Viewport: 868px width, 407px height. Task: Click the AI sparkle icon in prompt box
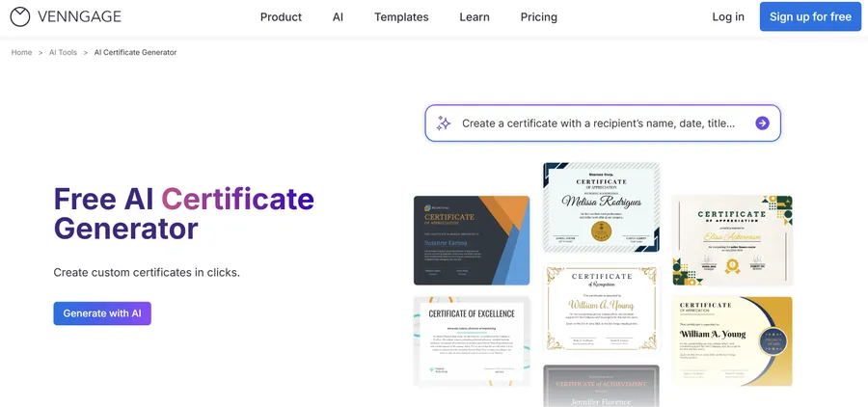click(x=444, y=122)
